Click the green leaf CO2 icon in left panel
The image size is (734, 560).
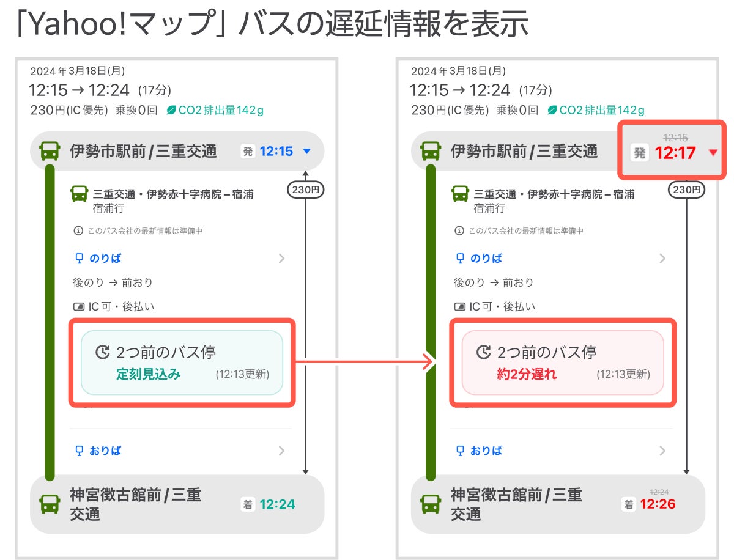tap(171, 111)
